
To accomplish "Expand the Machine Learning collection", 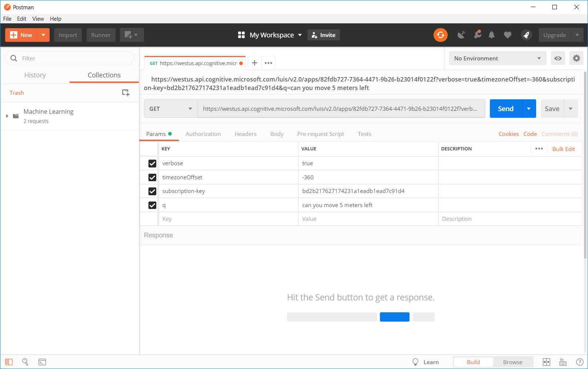I will (7, 116).
